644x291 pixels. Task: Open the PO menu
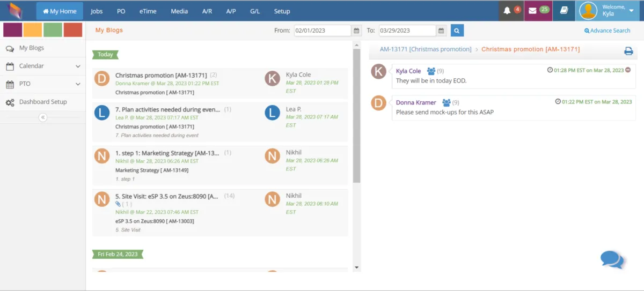(x=121, y=11)
